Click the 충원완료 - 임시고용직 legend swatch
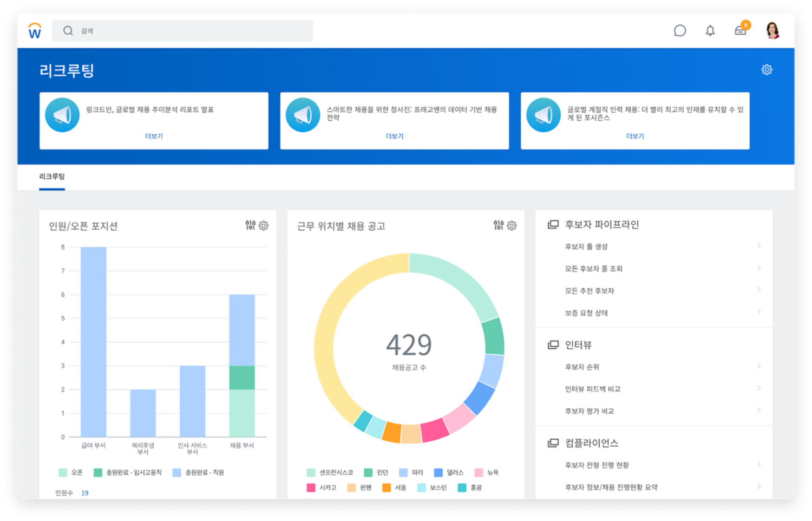The image size is (812, 521). [x=98, y=473]
